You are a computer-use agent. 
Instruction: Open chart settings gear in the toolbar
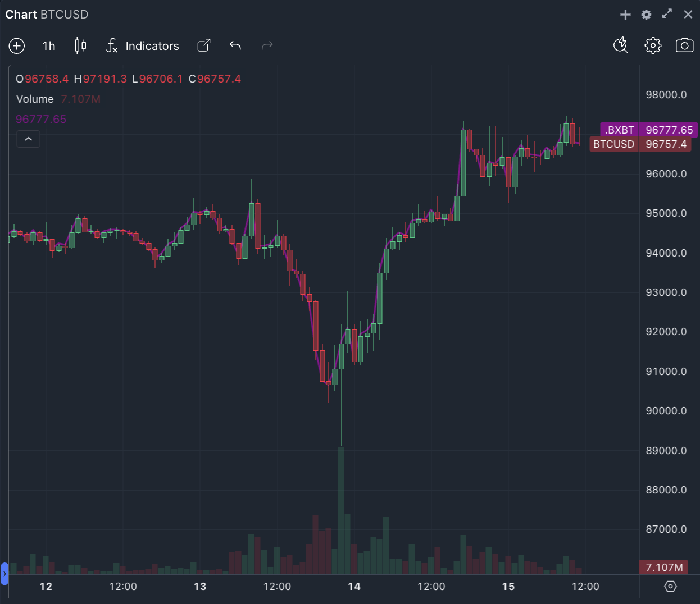653,45
